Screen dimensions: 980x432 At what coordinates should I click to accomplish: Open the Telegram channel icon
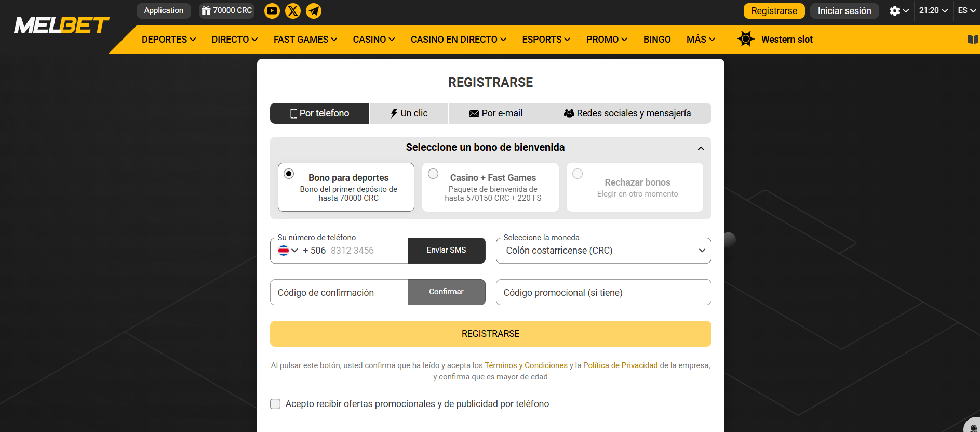[x=314, y=11]
